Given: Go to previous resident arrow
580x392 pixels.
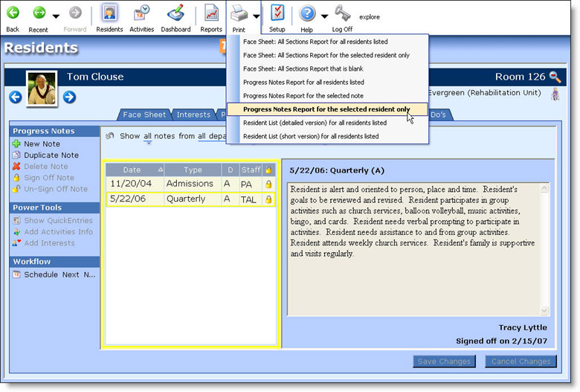Looking at the screenshot, I should point(15,97).
